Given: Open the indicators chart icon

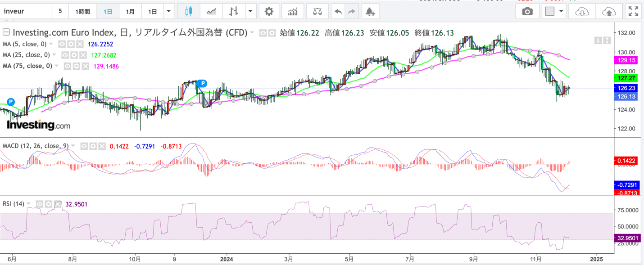Looking at the screenshot, I should (x=293, y=11).
